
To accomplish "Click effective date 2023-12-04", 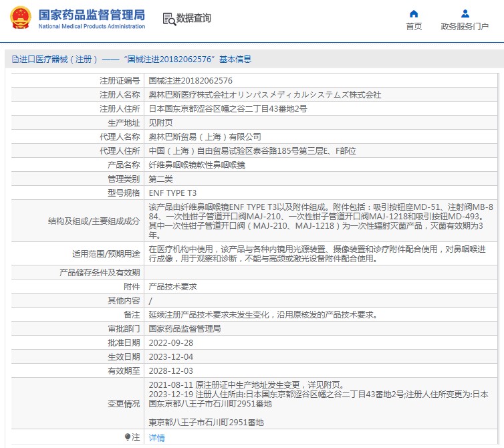I will tap(171, 356).
